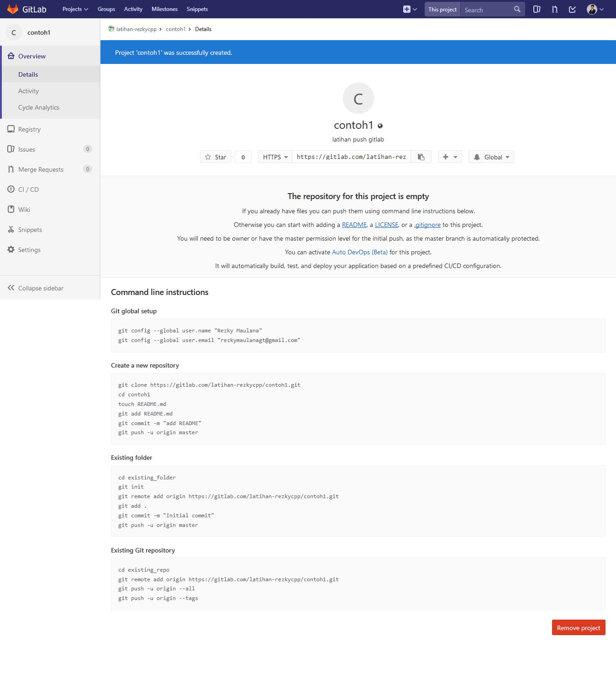The width and height of the screenshot is (616, 684).
Task: Open the Projects menu
Action: (75, 9)
